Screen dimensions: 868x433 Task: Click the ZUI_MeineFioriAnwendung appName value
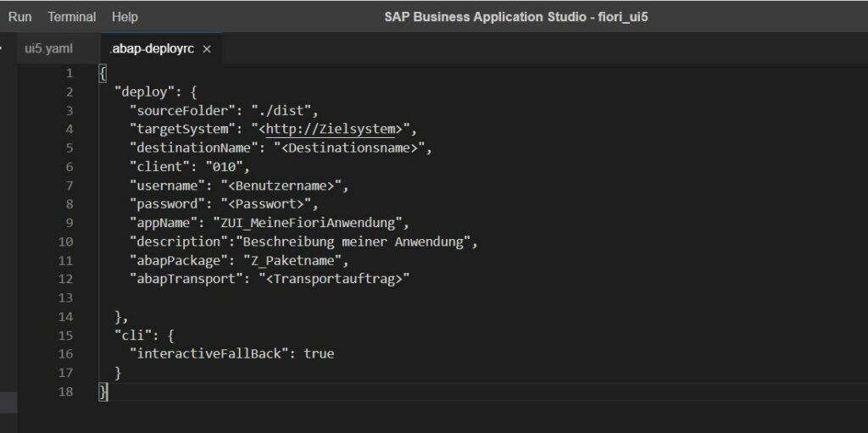pyautogui.click(x=307, y=223)
